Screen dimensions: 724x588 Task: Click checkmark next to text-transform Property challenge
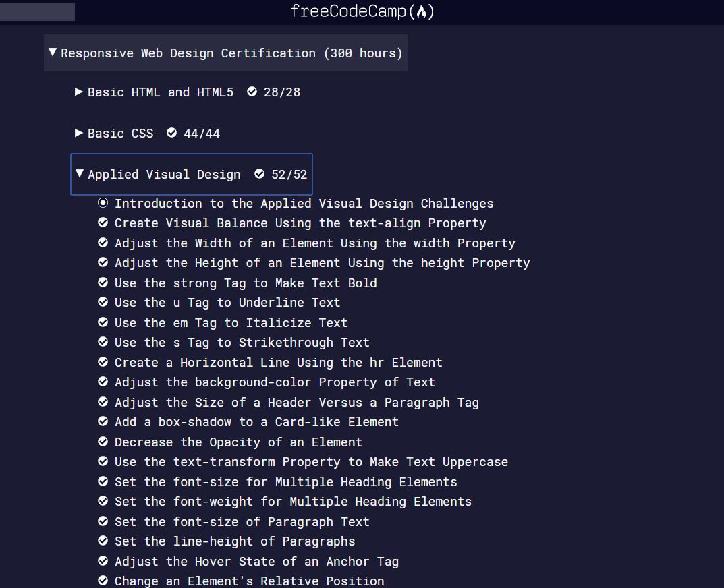103,461
